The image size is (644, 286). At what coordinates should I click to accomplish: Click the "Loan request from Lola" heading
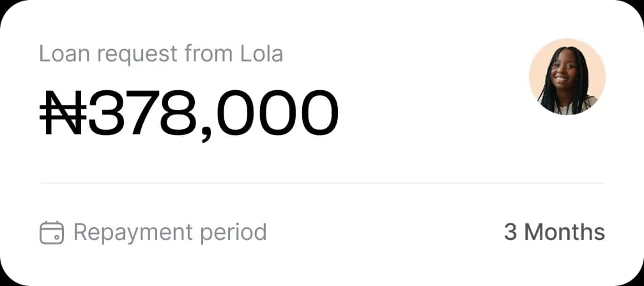click(161, 54)
